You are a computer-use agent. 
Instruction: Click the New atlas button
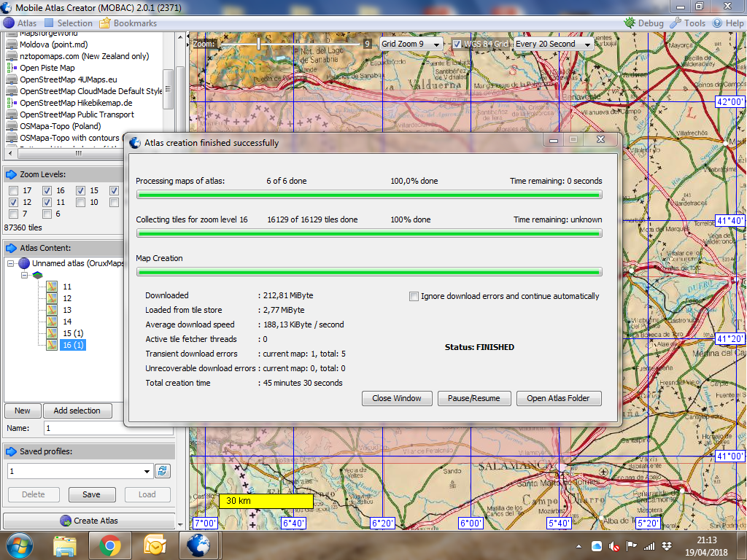23,411
